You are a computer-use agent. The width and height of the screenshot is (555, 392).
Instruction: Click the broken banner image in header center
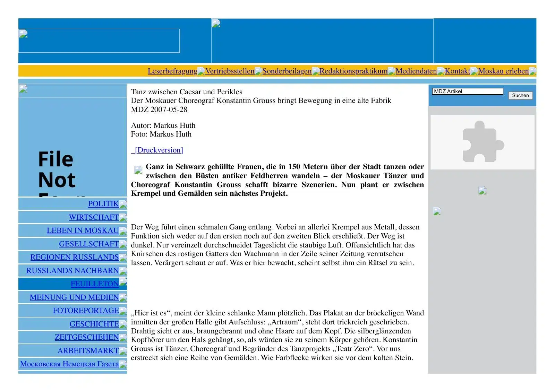216,24
